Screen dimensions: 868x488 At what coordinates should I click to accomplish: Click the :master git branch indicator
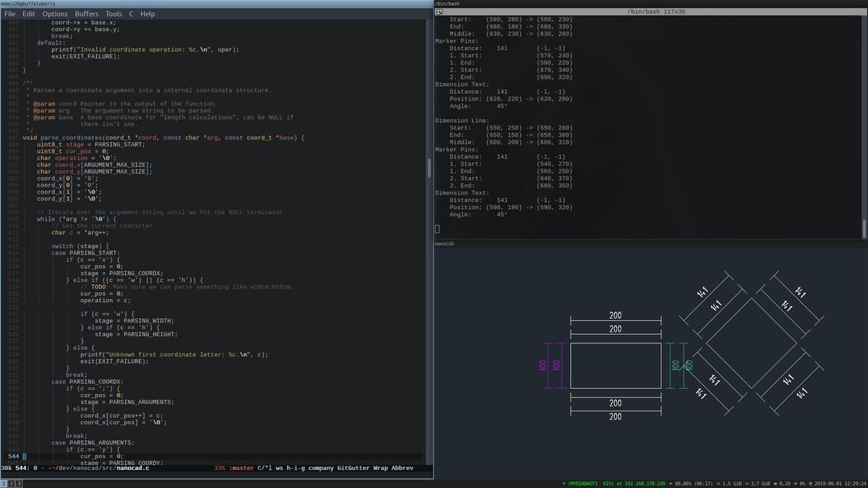point(242,468)
